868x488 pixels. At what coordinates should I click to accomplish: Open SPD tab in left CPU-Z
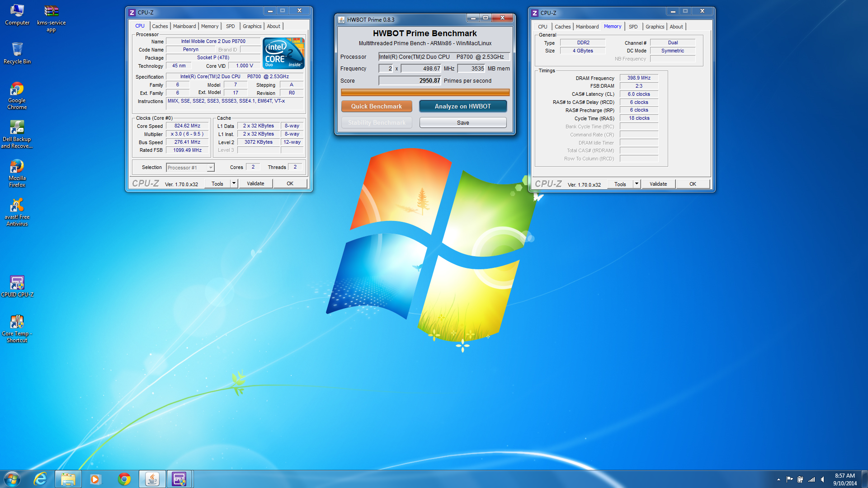(230, 26)
